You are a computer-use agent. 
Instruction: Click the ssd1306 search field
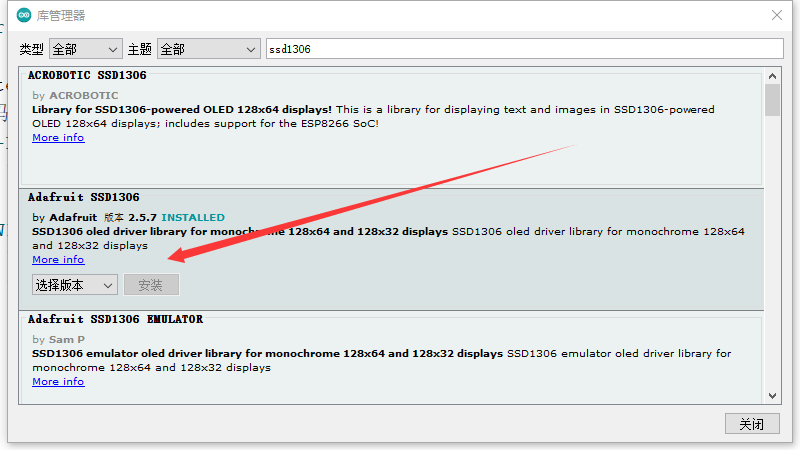pos(524,49)
